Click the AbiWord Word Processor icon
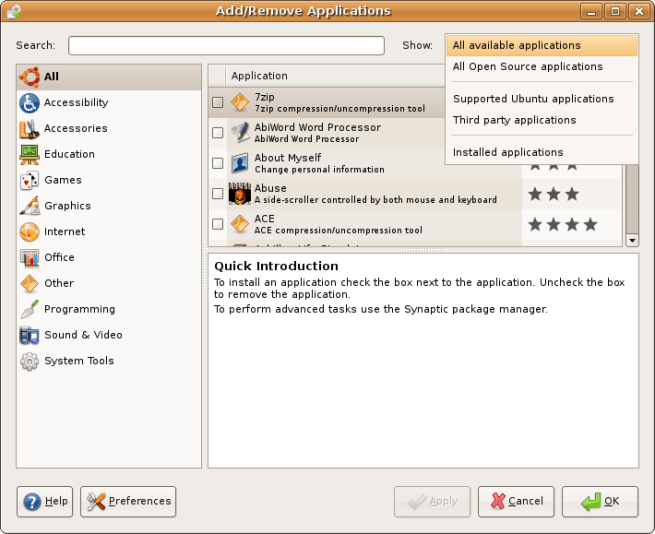The height and width of the screenshot is (534, 655). click(240, 133)
